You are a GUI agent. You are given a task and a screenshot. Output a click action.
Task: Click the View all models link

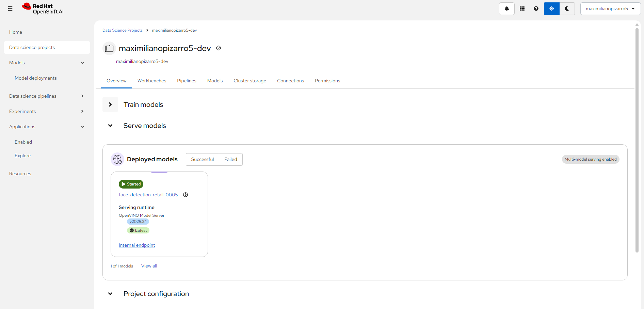tap(149, 266)
